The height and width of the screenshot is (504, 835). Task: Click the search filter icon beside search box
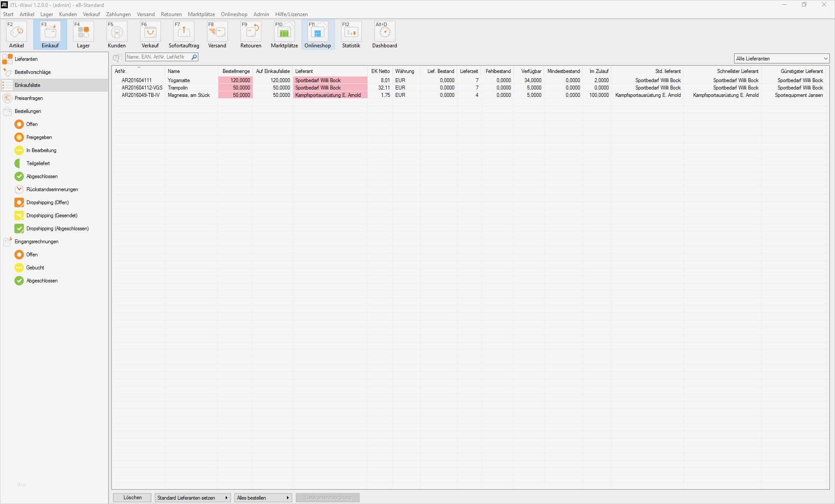(x=117, y=58)
